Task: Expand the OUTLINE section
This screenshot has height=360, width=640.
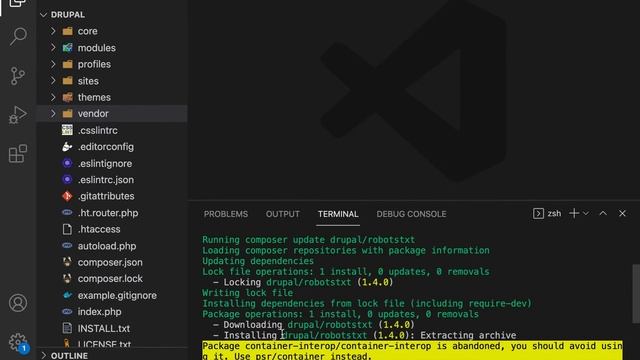Action: (x=44, y=356)
